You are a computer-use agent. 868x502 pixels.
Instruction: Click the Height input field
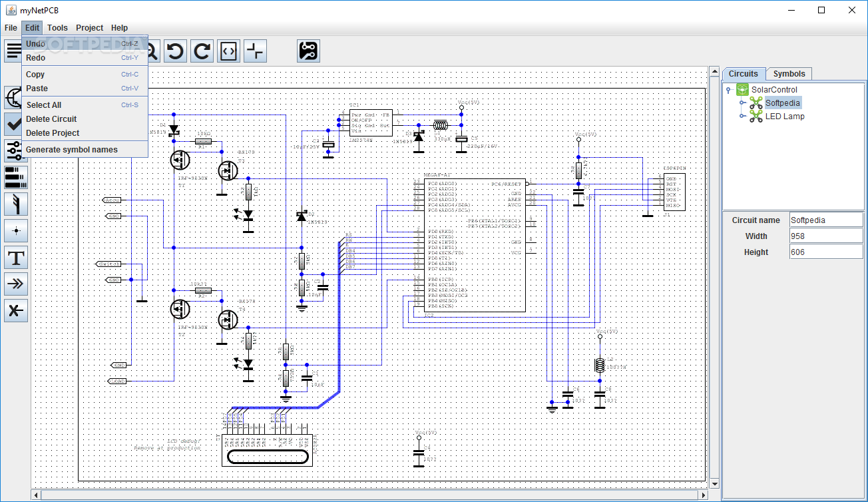click(825, 252)
